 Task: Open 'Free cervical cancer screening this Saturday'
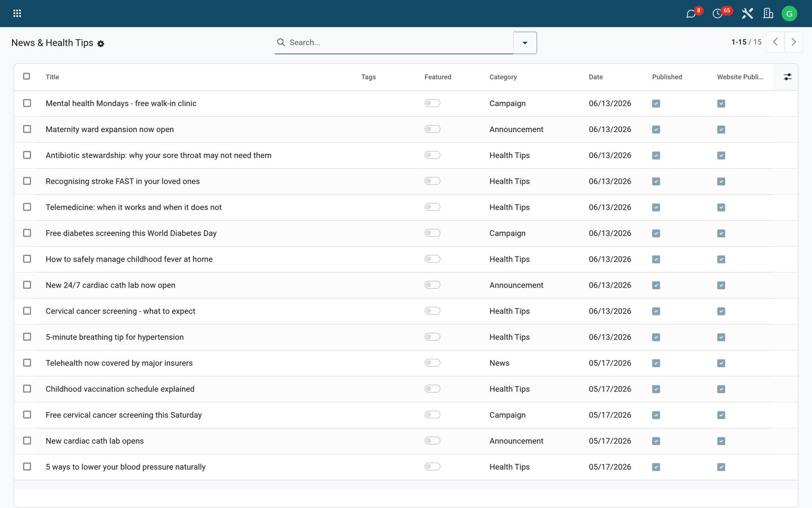coord(124,415)
